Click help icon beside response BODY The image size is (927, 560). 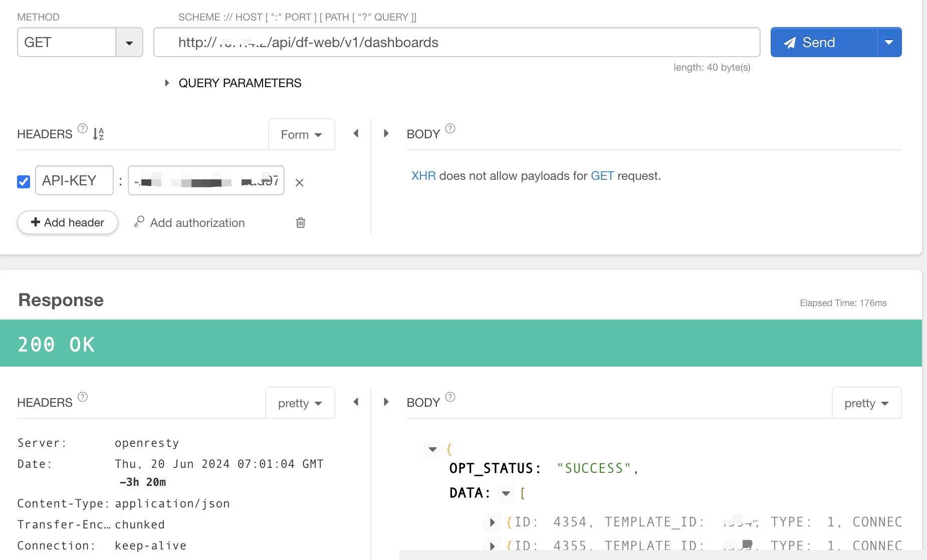450,397
